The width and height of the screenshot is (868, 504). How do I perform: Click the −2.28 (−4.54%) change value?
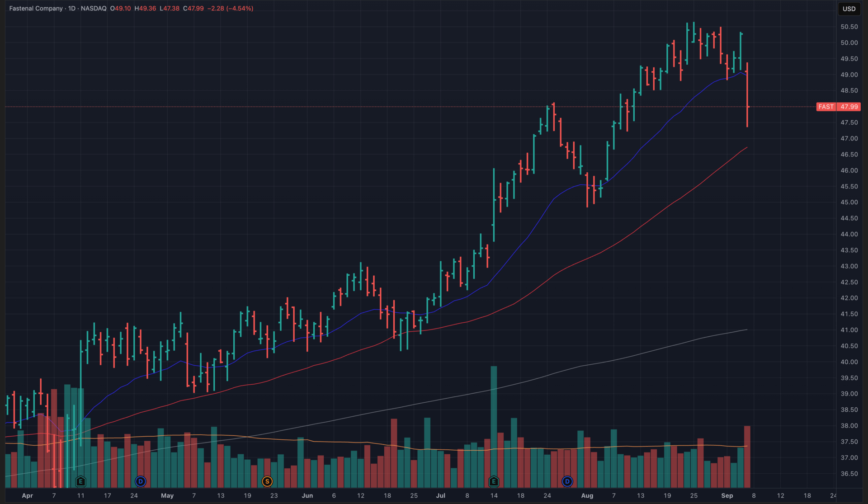(230, 9)
